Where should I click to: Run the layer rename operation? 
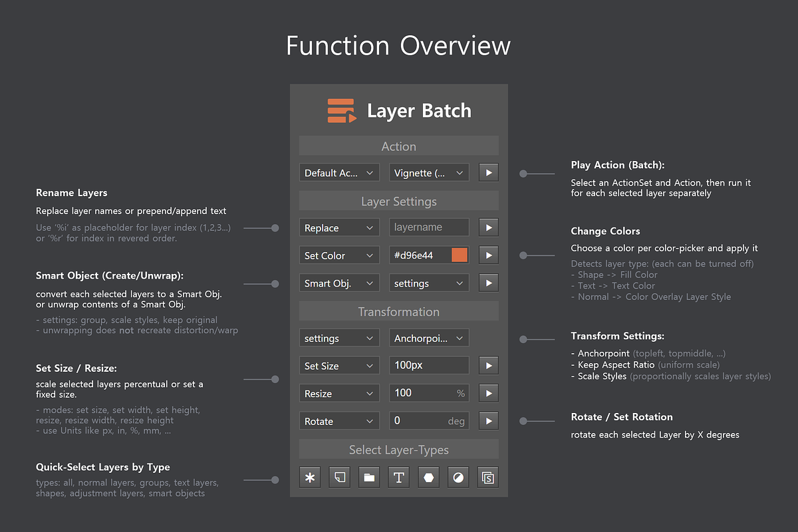[488, 227]
